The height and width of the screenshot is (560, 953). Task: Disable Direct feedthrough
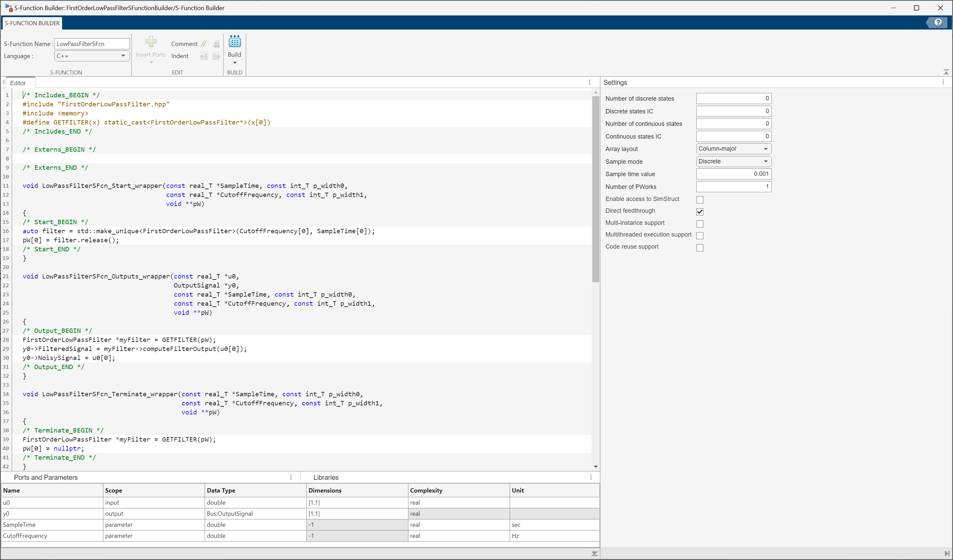tap(700, 211)
